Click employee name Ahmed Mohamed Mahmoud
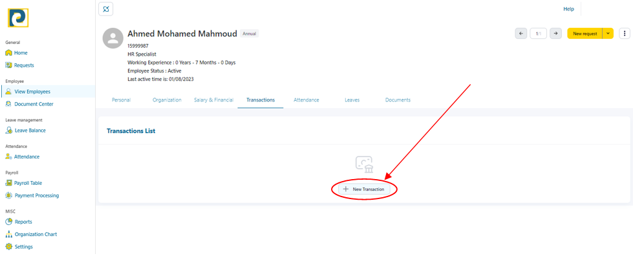This screenshot has height=256, width=644. click(182, 34)
